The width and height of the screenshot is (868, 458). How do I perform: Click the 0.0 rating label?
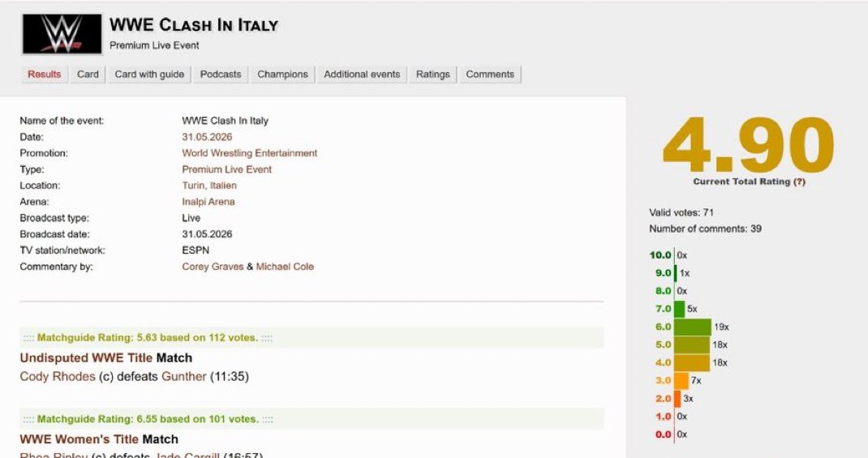point(664,434)
